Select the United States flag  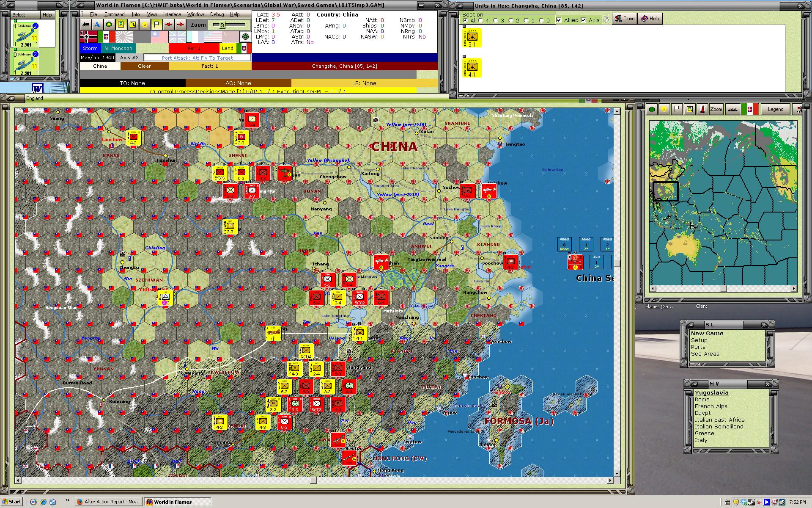point(213,37)
